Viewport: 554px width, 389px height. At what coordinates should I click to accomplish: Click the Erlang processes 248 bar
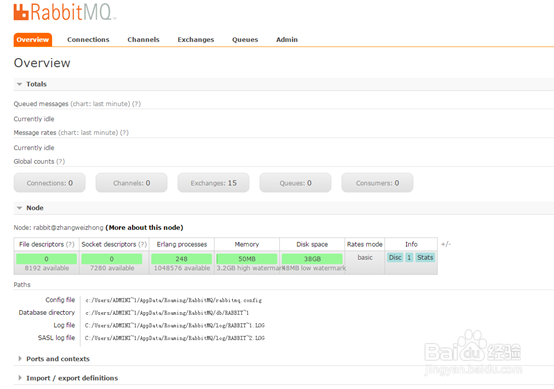[182, 259]
